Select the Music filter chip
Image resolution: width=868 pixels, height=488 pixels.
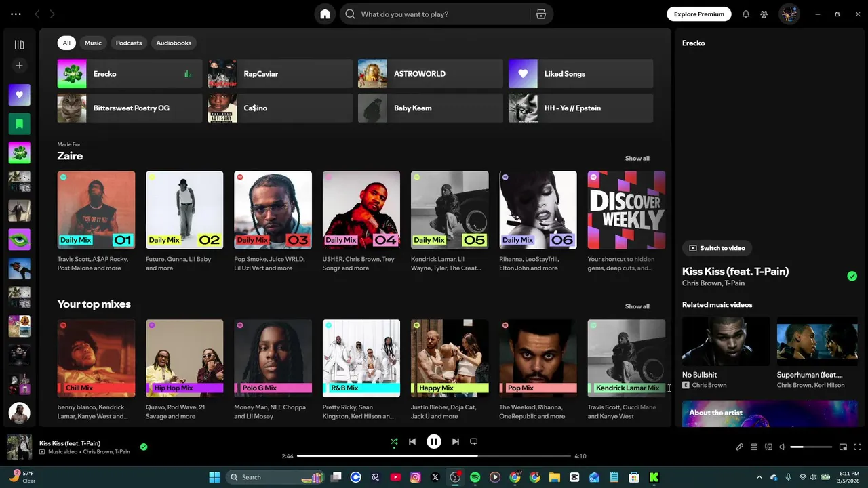[93, 43]
